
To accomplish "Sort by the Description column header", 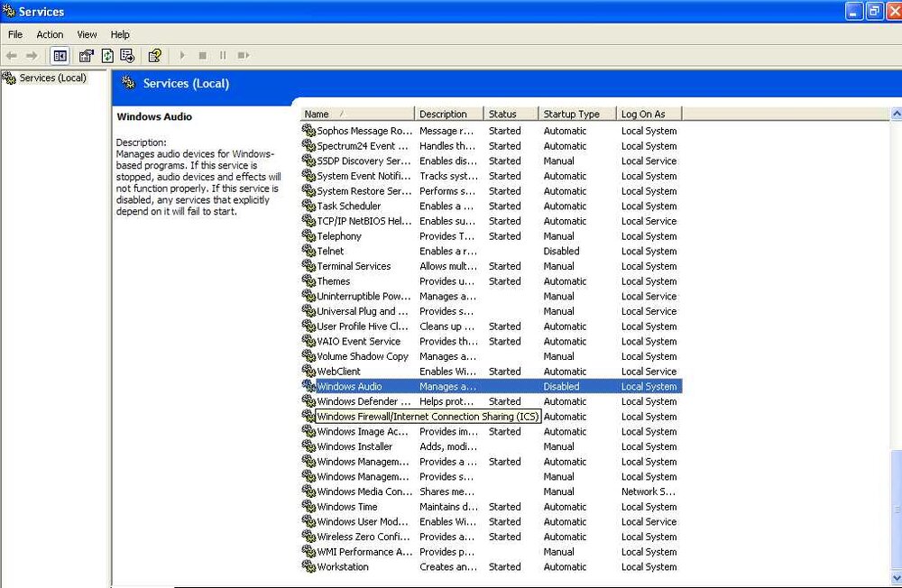I will click(448, 114).
